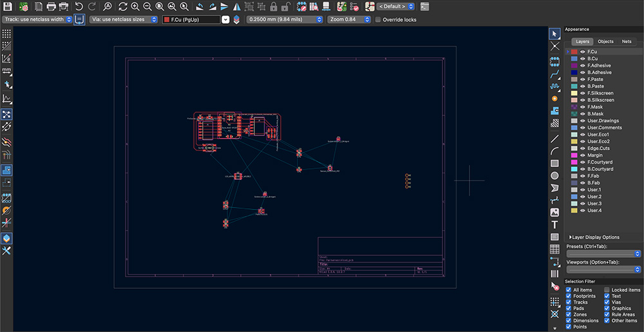Open the Via sizes dropdown
Viewport: 644px width, 332px height.
pos(124,19)
